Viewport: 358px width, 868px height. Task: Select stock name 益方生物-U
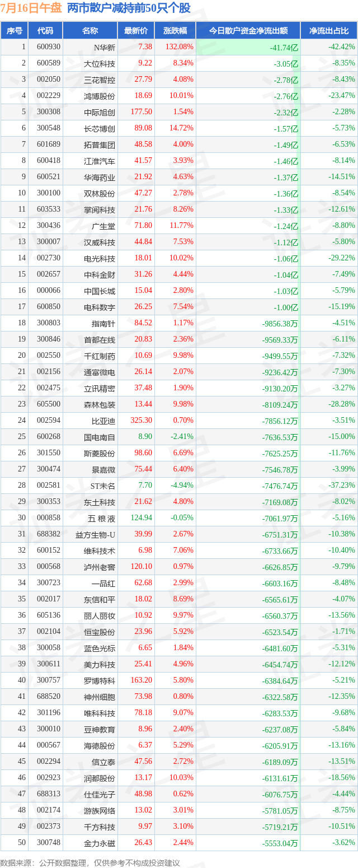[96, 534]
